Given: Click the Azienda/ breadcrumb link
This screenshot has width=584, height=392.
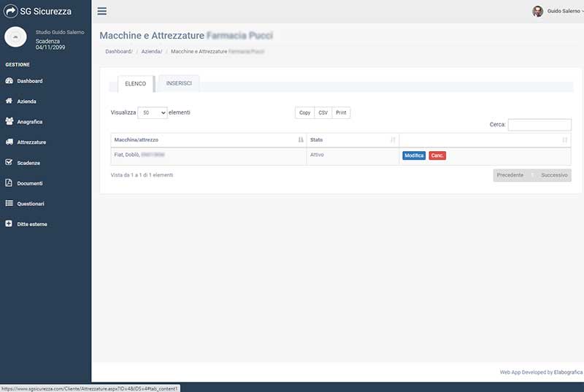Looking at the screenshot, I should click(x=152, y=51).
